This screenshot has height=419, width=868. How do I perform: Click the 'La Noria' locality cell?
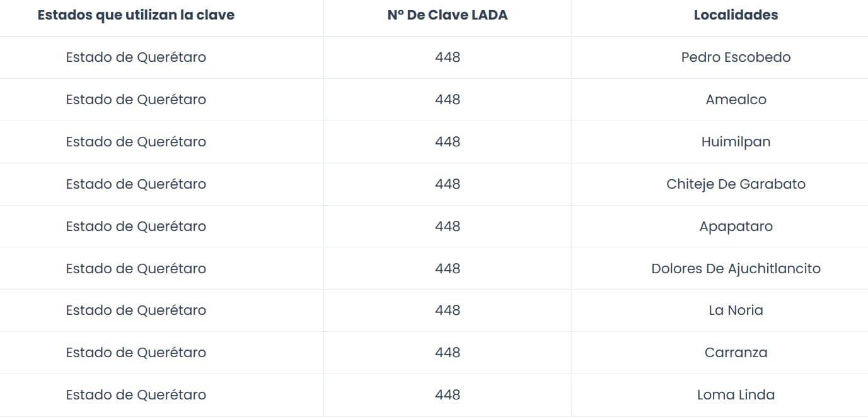[736, 310]
